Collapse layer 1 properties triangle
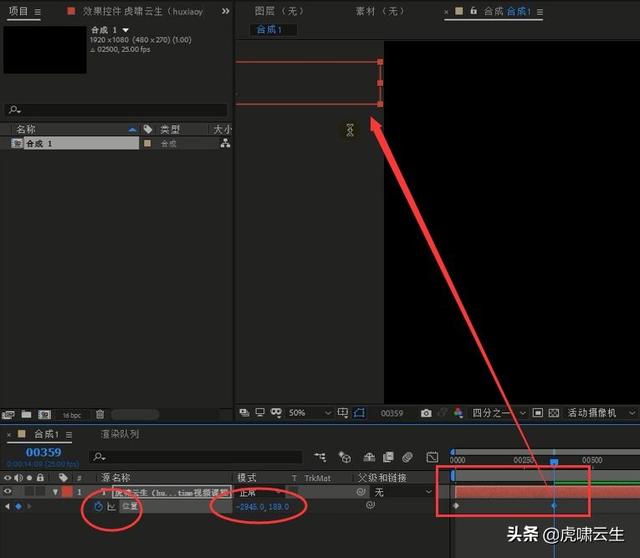This screenshot has width=640, height=558. click(x=55, y=492)
